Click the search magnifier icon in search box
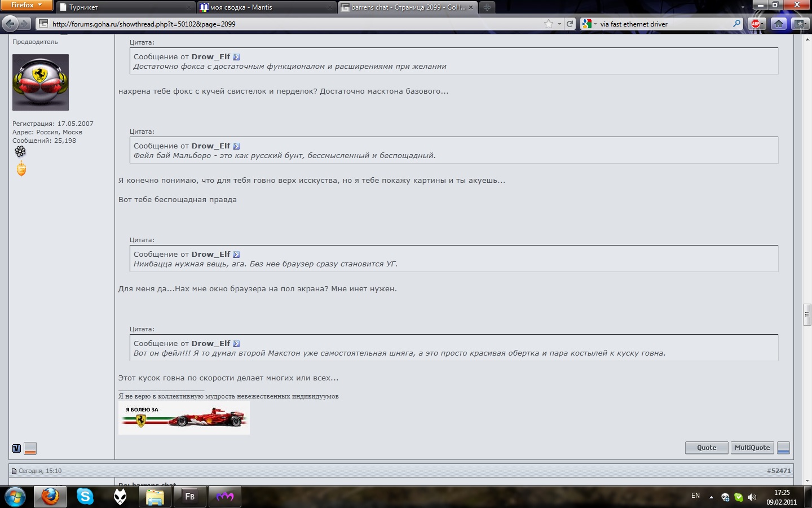 point(736,24)
